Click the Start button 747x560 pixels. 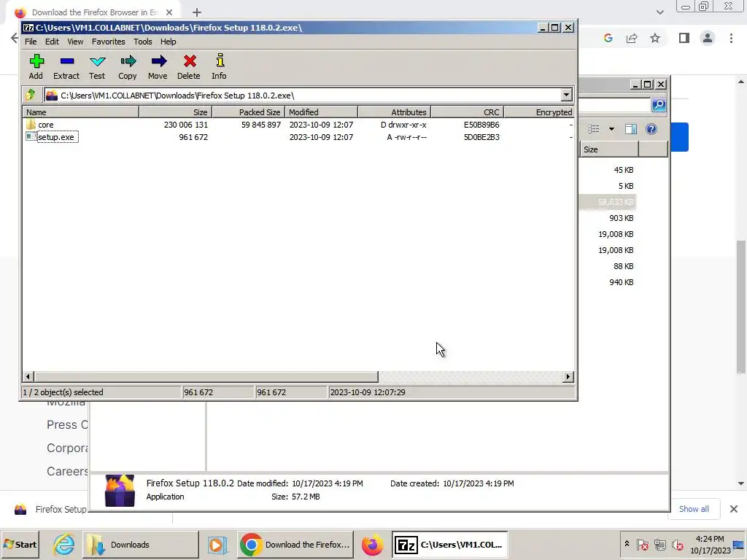pos(20,545)
